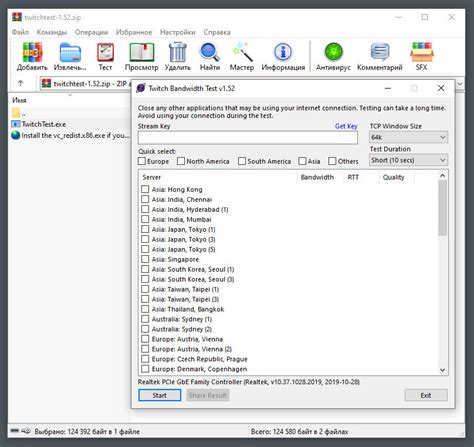Click the Удалить trash bin icon
Screen dimensions: 474x447
point(178,52)
